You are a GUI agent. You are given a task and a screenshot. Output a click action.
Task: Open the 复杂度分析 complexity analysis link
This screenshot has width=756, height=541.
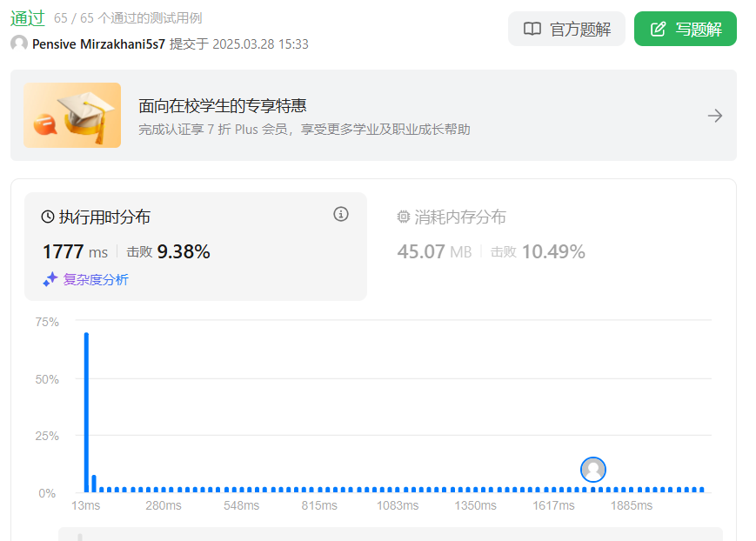coord(96,280)
